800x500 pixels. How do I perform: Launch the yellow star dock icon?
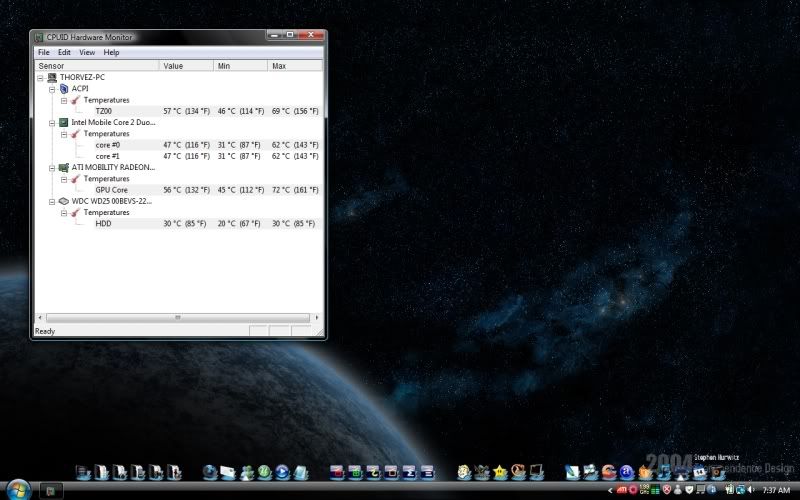click(500, 472)
